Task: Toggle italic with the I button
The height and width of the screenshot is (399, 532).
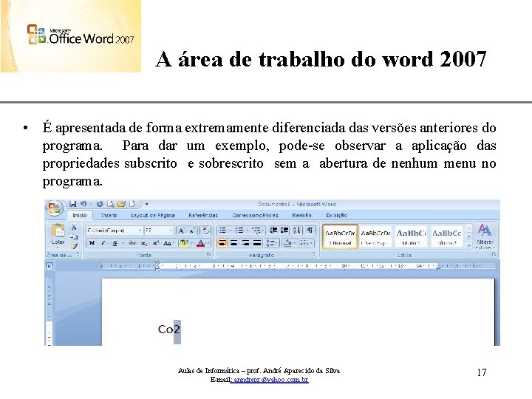Action: click(103, 243)
